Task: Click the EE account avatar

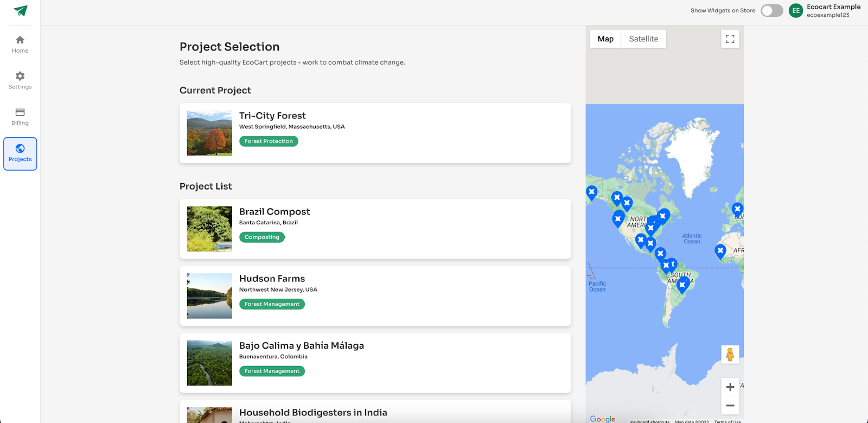Action: [x=796, y=11]
